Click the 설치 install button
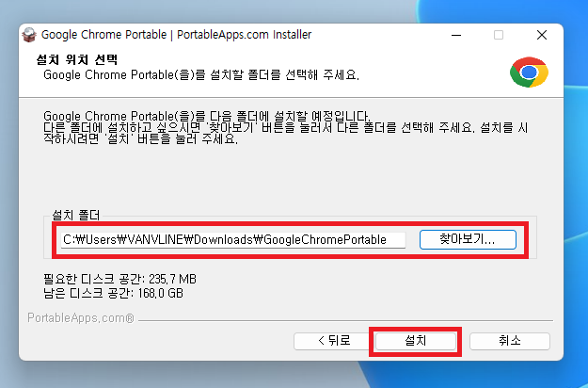588x388 pixels. point(416,341)
